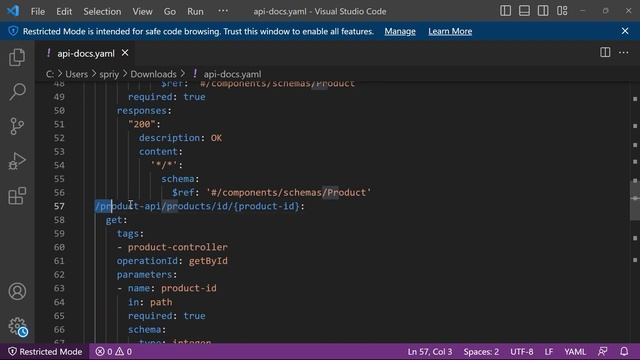
Task: Click '"200":' on line 51
Action: coord(144,124)
